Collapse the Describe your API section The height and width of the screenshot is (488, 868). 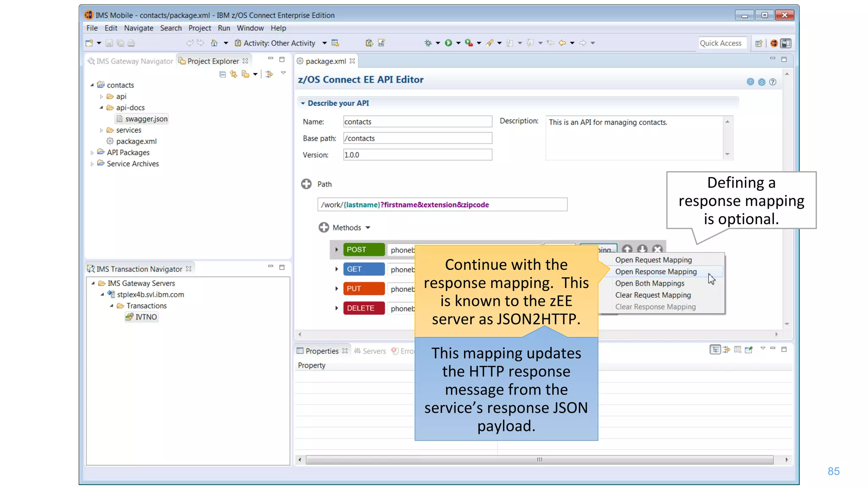[303, 103]
